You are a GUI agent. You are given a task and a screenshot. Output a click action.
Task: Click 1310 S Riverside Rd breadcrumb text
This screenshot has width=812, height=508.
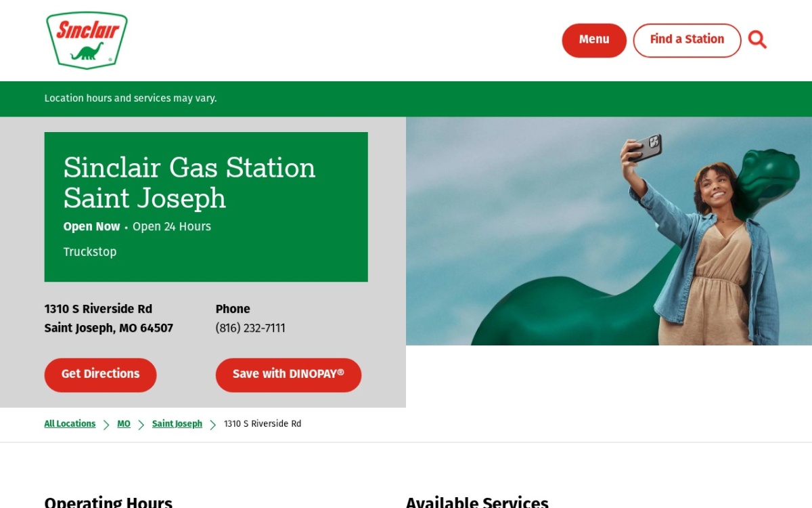click(263, 424)
